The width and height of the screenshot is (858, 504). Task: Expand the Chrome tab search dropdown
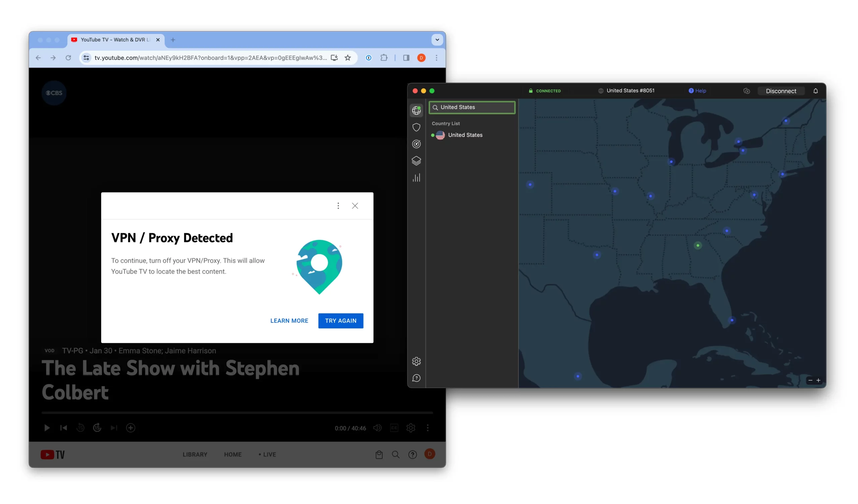pyautogui.click(x=437, y=40)
